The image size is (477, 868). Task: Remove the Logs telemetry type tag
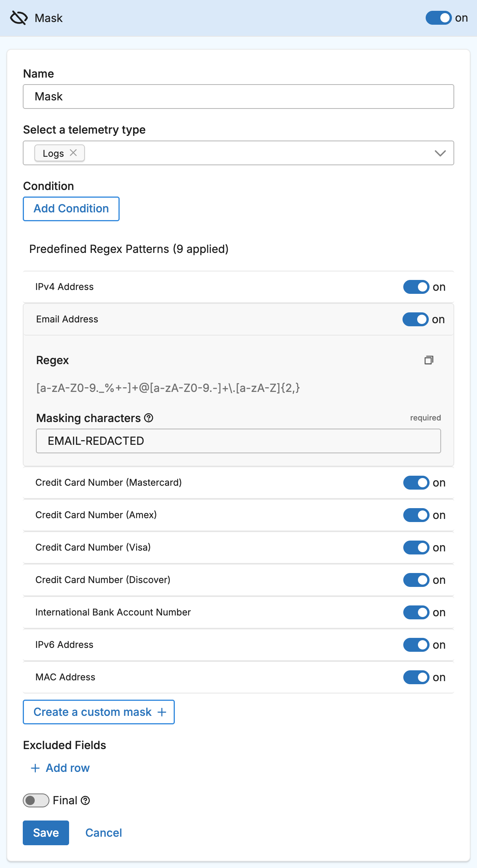coord(73,153)
